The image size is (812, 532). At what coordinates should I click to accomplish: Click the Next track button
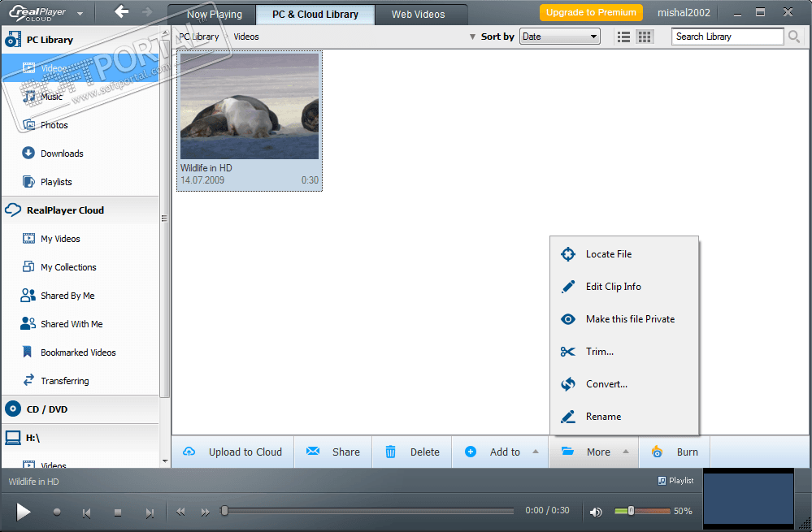tap(150, 513)
